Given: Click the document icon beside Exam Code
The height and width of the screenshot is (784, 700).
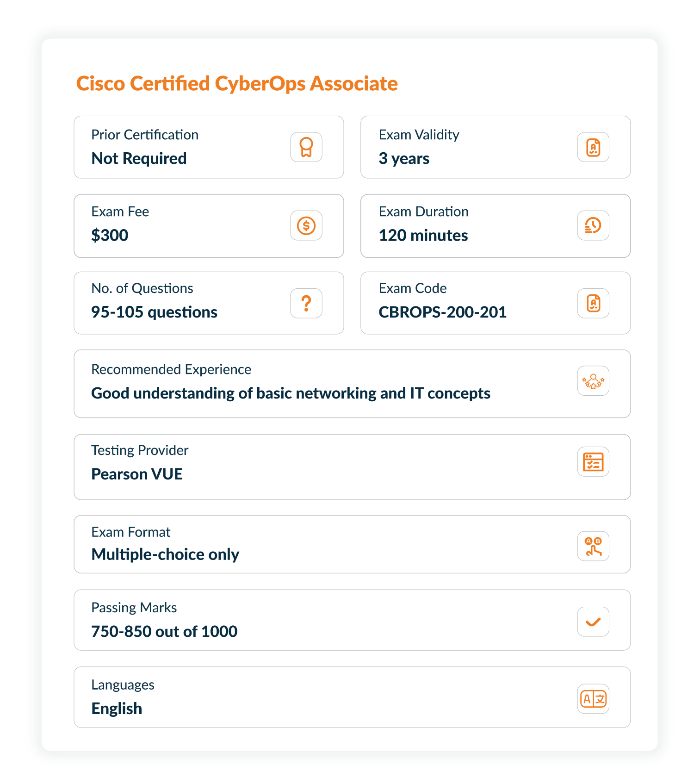Looking at the screenshot, I should [x=593, y=303].
